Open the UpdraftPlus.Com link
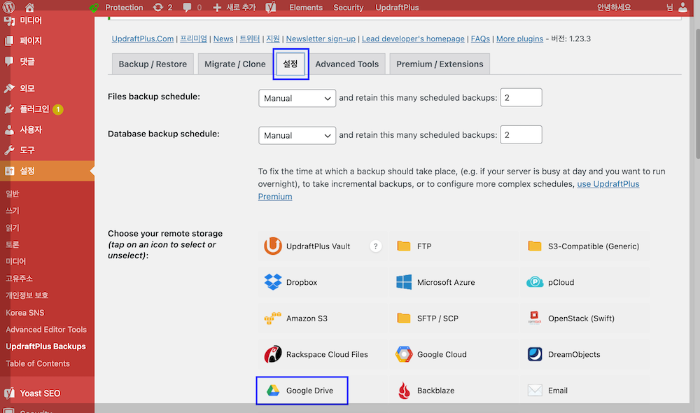Viewport: 700px width, 413px height. coord(143,39)
